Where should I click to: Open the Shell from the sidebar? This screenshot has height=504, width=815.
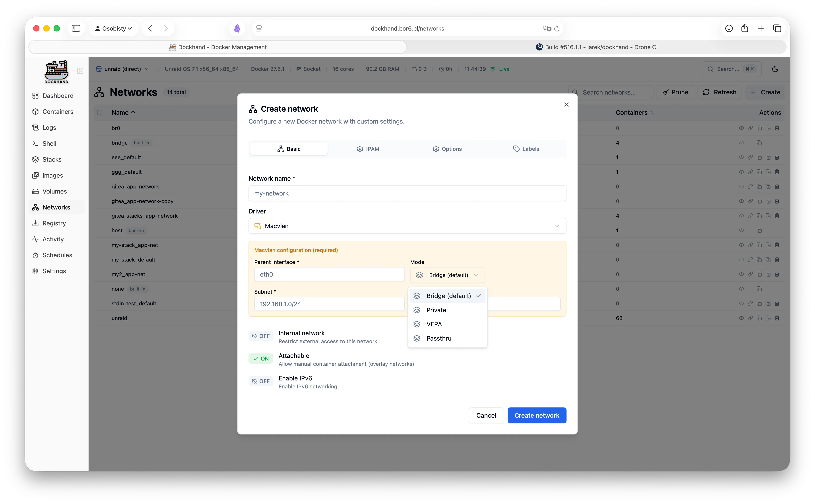click(x=49, y=143)
